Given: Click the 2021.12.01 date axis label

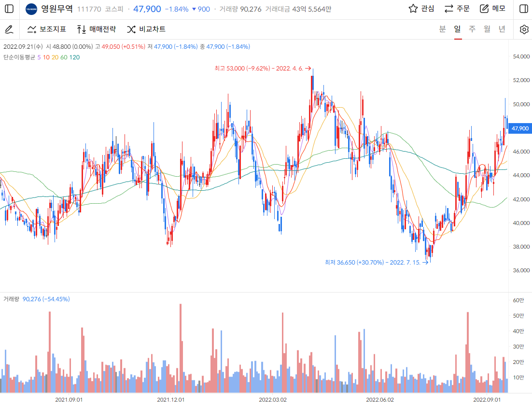Looking at the screenshot, I should point(171,400).
